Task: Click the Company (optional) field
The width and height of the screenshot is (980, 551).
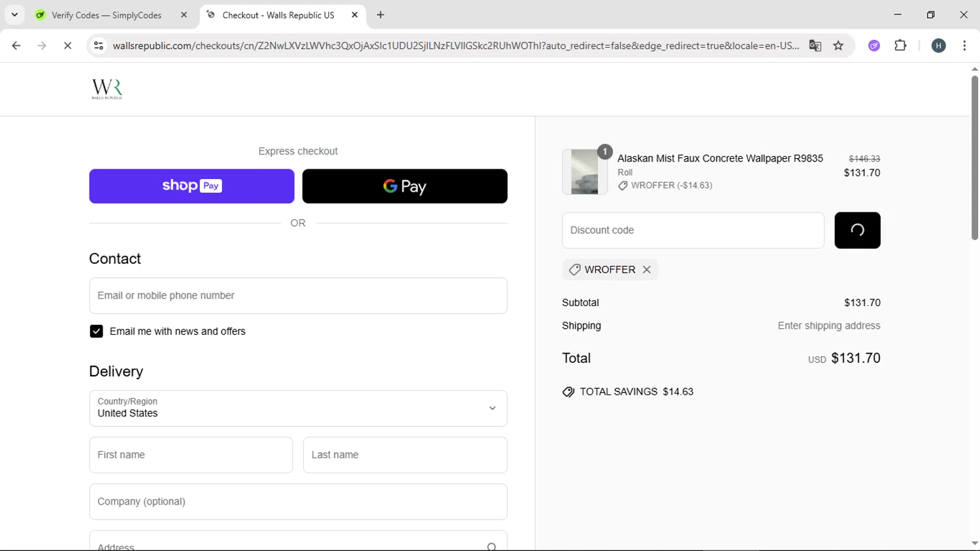Action: 299,502
